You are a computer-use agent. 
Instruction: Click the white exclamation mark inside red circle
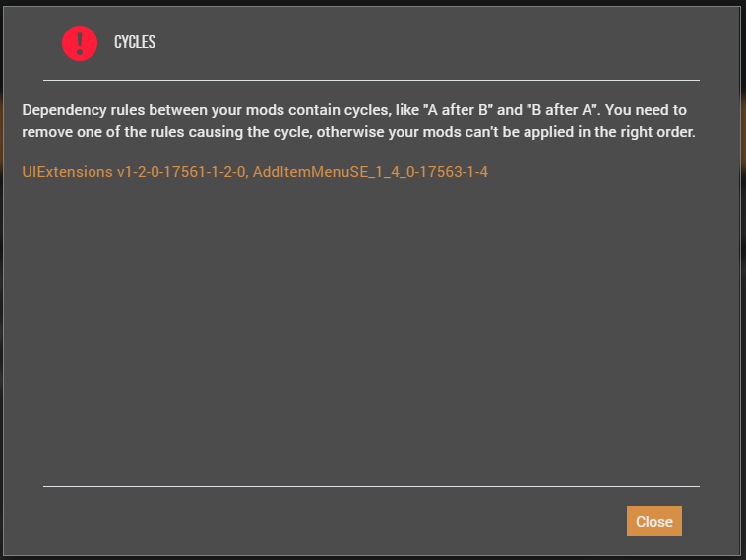(80, 43)
